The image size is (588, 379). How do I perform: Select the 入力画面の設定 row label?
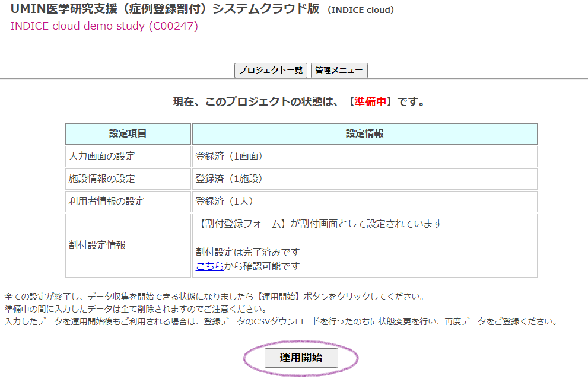coord(102,157)
